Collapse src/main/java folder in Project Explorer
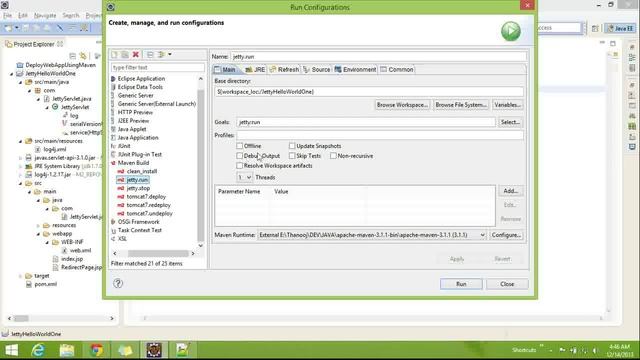 20,82
